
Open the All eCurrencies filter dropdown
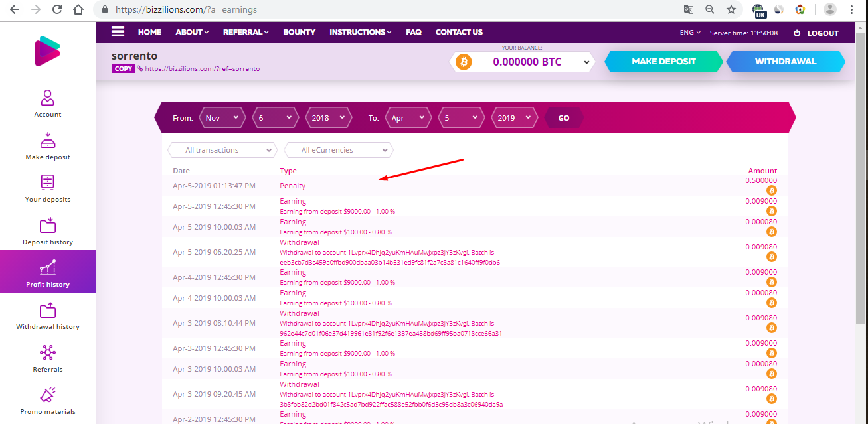coord(338,150)
